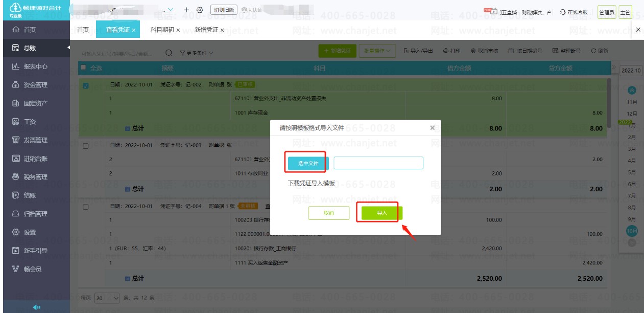Expand 更多条件 filter options

[196, 53]
